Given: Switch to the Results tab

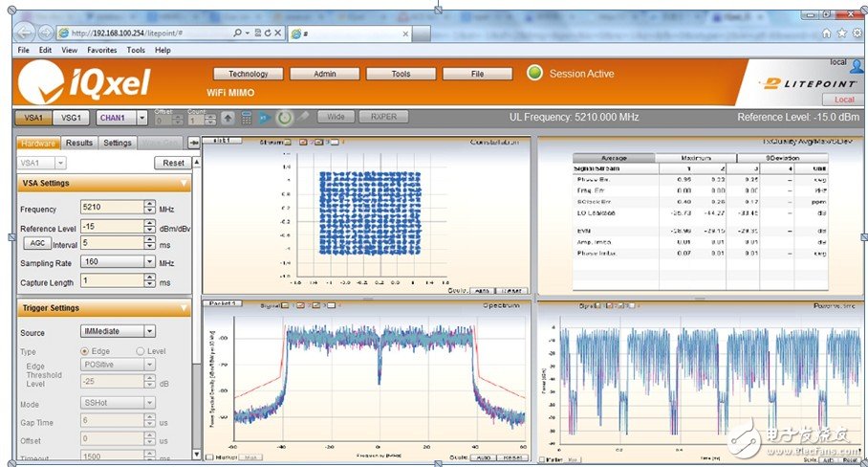Looking at the screenshot, I should click(x=79, y=143).
